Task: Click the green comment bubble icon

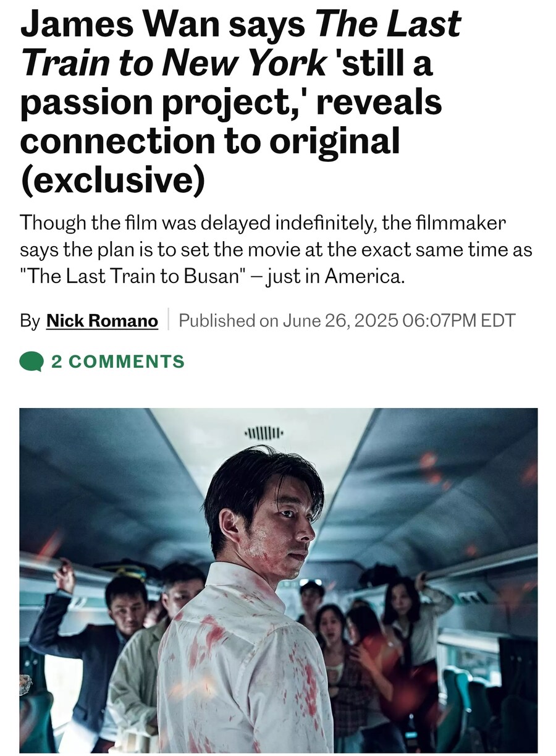Action: 31,362
